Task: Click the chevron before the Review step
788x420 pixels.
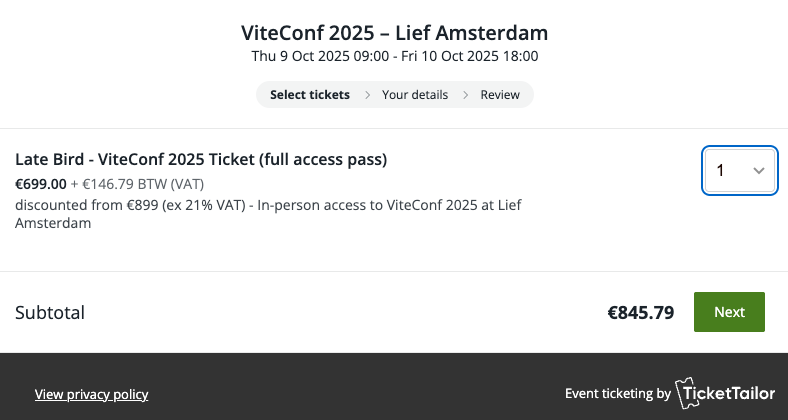Action: [464, 95]
